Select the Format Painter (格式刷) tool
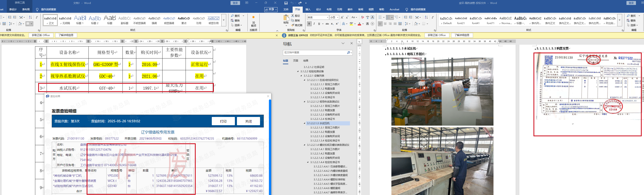The height and width of the screenshot is (195, 644). (x=297, y=25)
